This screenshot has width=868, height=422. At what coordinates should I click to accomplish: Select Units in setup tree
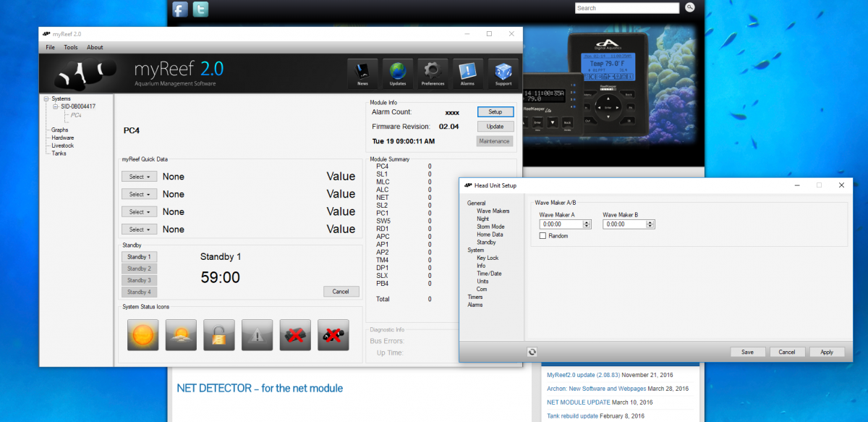tap(482, 282)
